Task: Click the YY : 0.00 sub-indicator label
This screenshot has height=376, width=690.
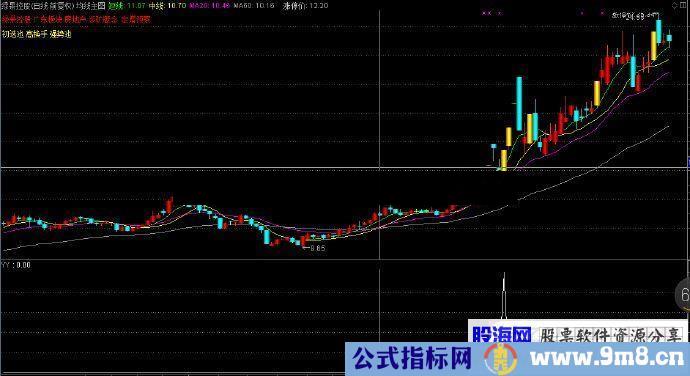Action: coord(16,265)
